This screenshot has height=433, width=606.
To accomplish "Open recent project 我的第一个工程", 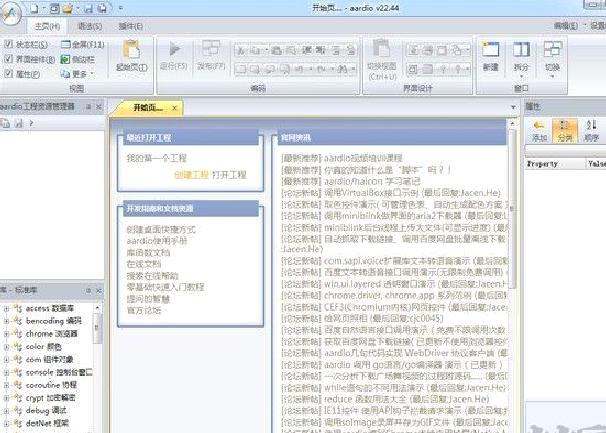I will [x=157, y=158].
